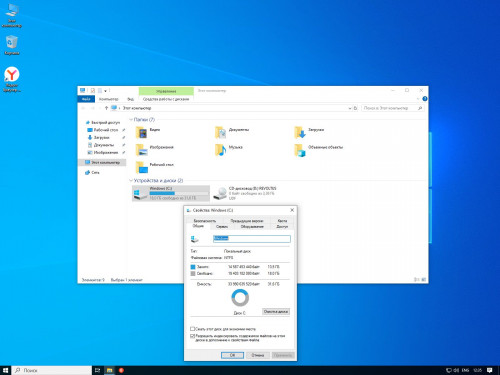Open Этот компьютер desktop icon

(x=12, y=16)
